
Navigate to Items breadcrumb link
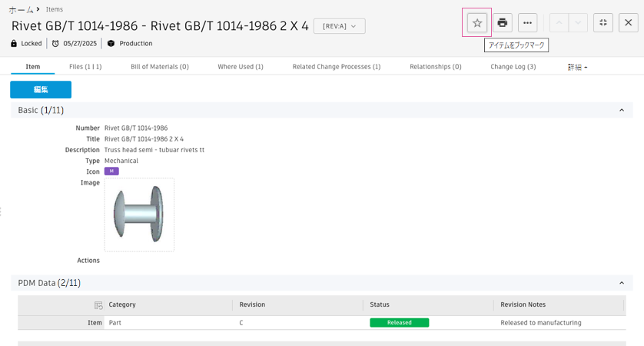(55, 9)
